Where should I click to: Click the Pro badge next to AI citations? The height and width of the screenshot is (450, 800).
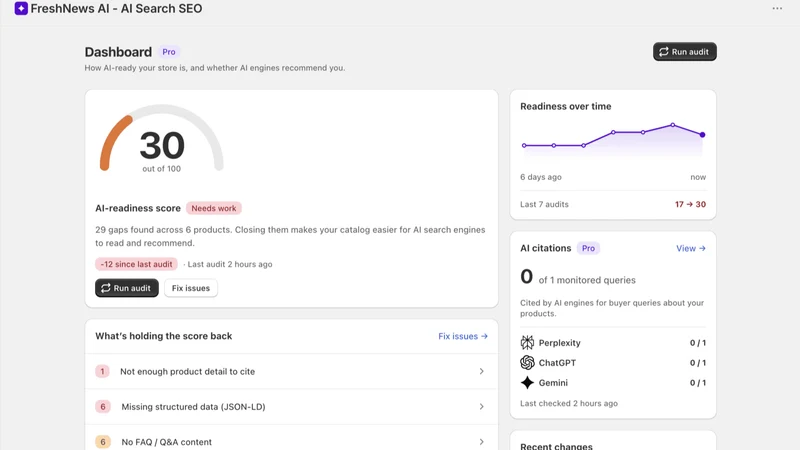tap(588, 248)
